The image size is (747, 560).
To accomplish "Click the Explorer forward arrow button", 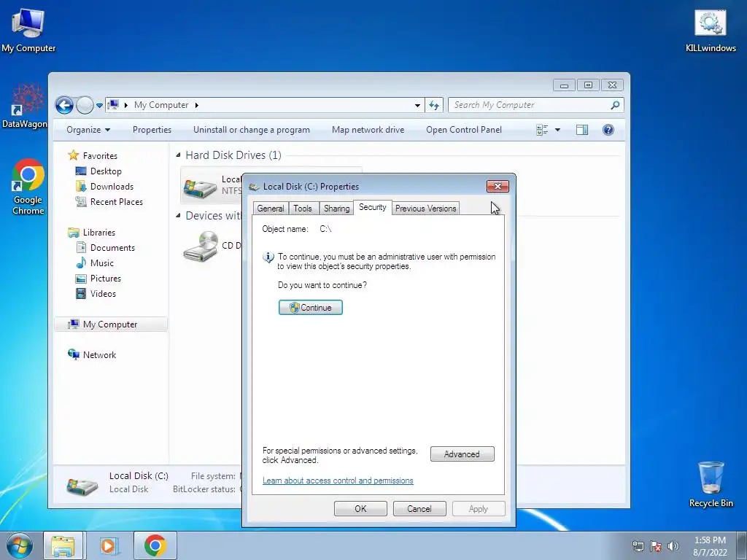I will (x=85, y=105).
